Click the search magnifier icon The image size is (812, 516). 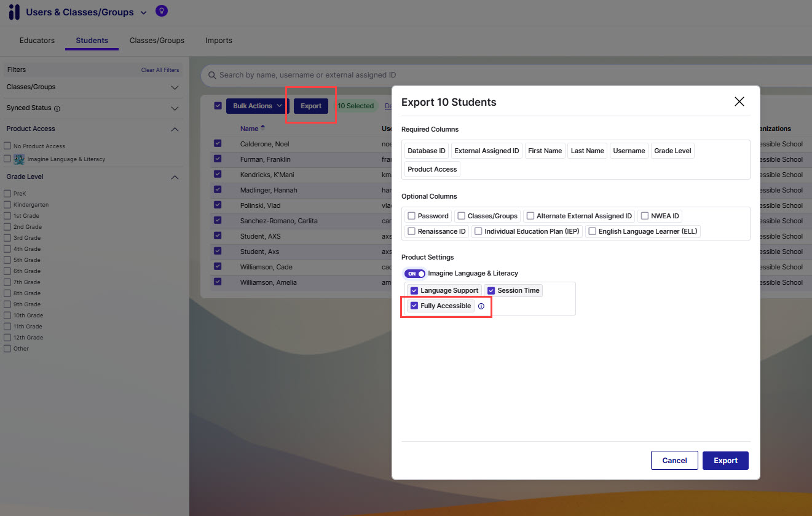click(x=212, y=75)
